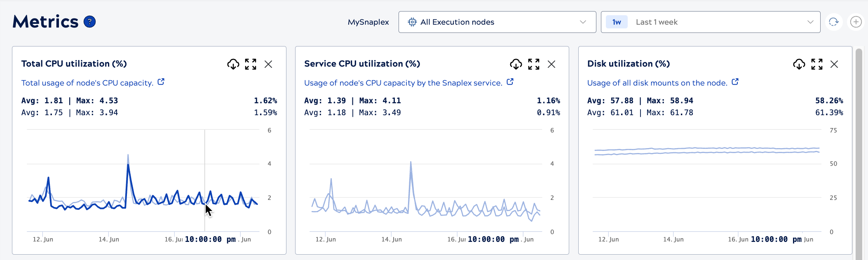This screenshot has height=260, width=868.
Task: Expand Service CPU utilization chart to fullscreen
Action: click(x=534, y=64)
